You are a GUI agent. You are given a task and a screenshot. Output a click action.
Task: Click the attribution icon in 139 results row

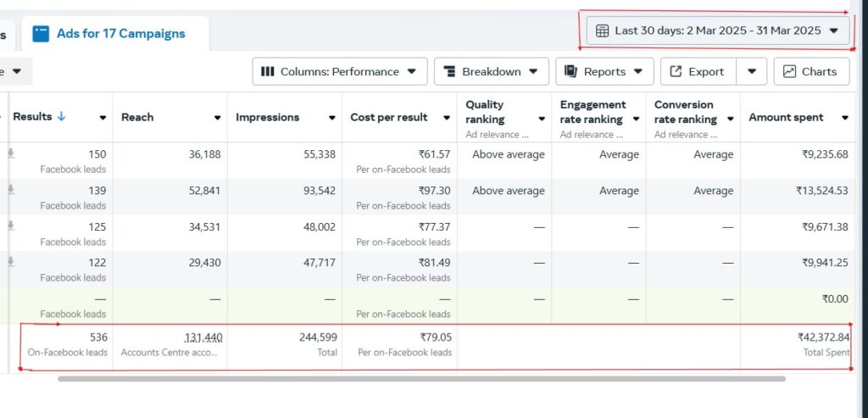click(x=10, y=190)
